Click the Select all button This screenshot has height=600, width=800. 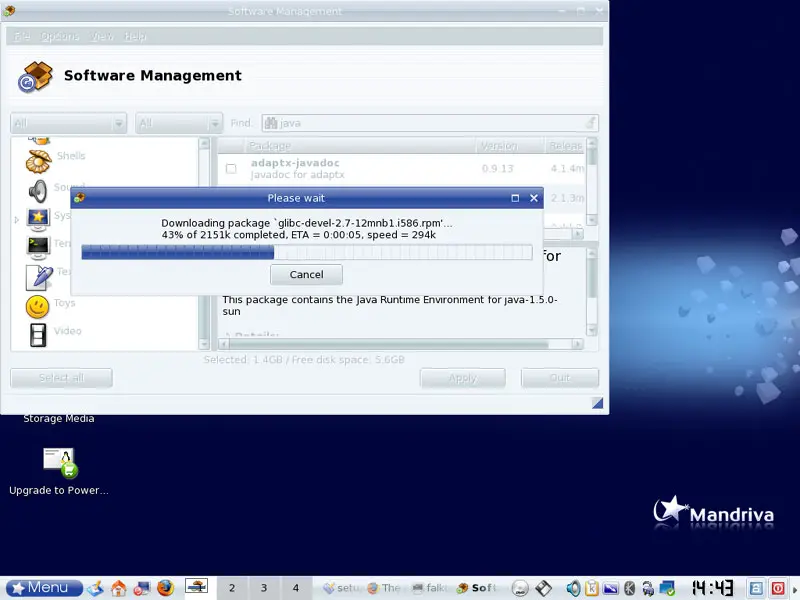(61, 378)
